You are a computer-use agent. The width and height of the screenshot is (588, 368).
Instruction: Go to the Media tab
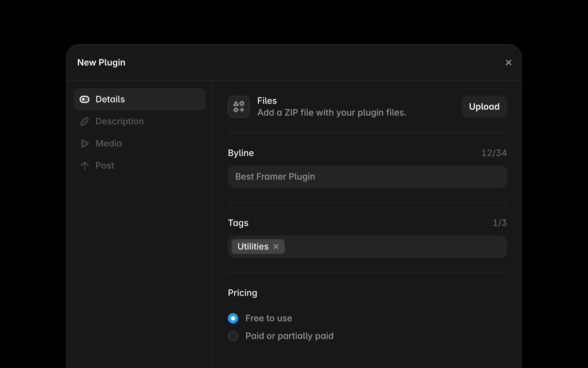[140, 144]
